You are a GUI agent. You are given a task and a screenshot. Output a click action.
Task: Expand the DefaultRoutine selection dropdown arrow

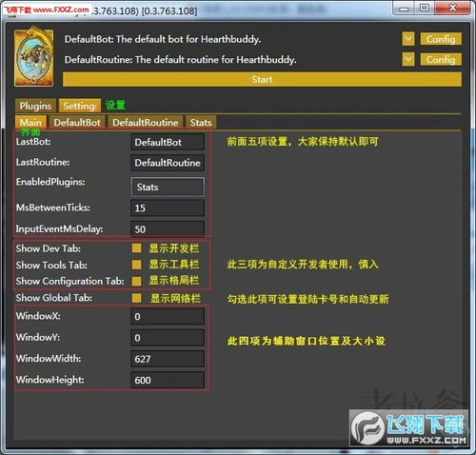(x=407, y=59)
